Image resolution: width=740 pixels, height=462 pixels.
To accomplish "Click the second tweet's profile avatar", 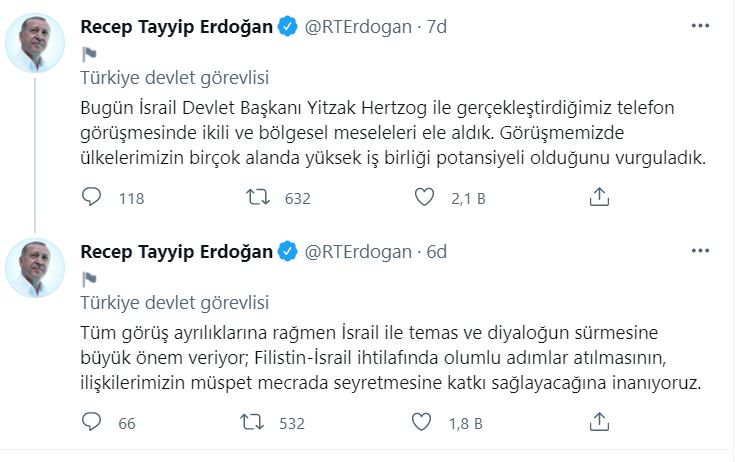I will [36, 267].
